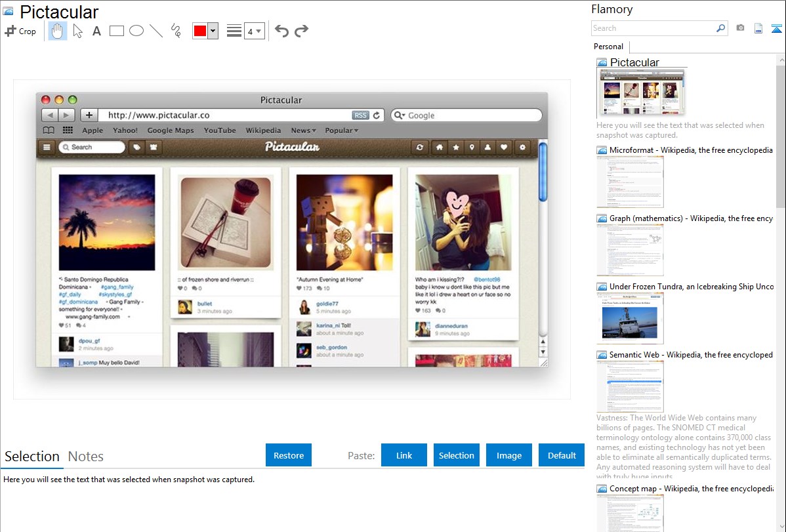Pick the rectangle drawing tool
This screenshot has height=532, width=786.
click(116, 31)
